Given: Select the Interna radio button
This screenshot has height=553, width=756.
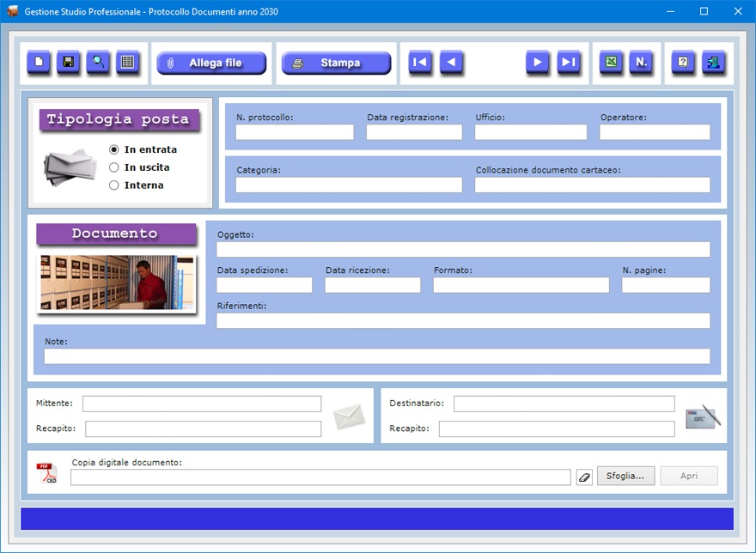Looking at the screenshot, I should coord(113,185).
